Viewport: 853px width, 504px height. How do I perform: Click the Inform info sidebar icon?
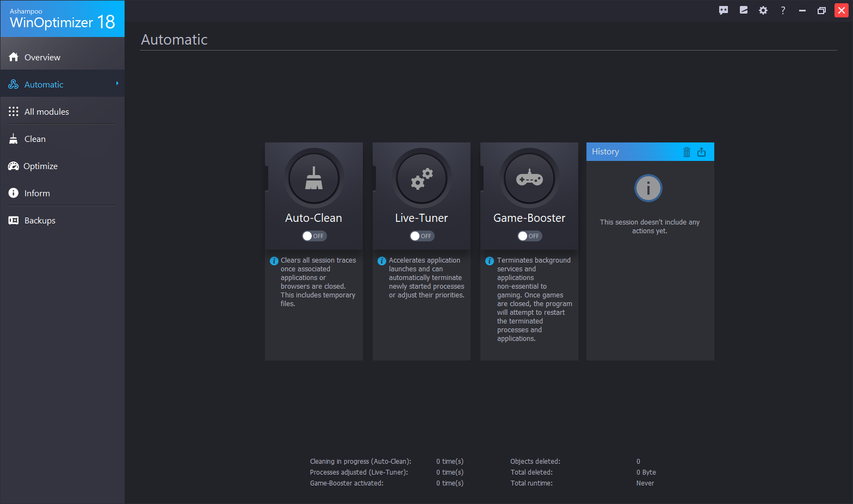coord(14,193)
